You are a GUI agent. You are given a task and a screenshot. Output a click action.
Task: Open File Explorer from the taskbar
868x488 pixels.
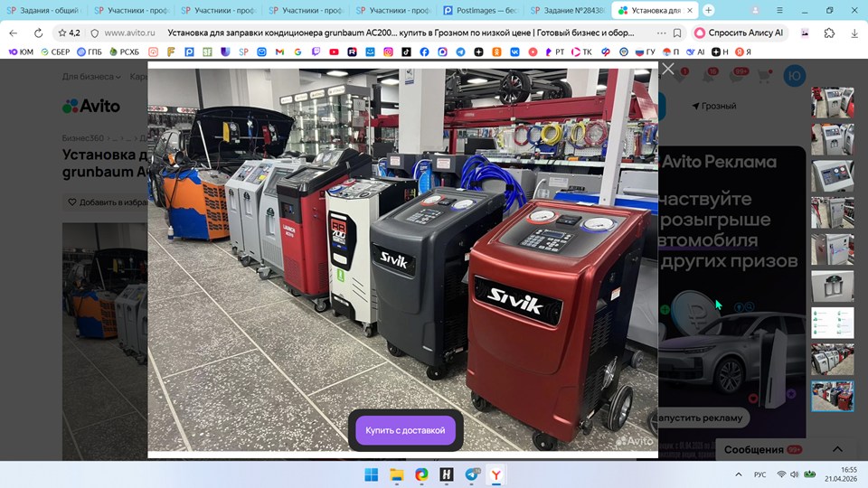[396, 474]
